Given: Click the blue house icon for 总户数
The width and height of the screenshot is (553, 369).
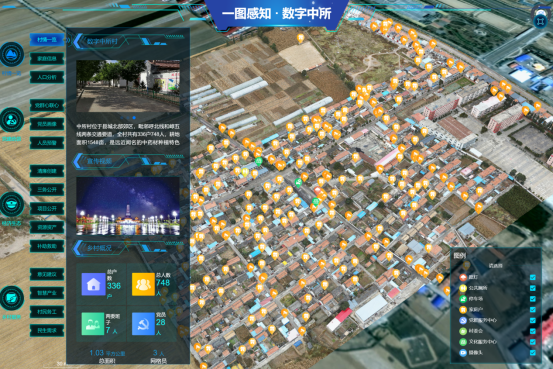Looking at the screenshot, I should [x=93, y=284].
